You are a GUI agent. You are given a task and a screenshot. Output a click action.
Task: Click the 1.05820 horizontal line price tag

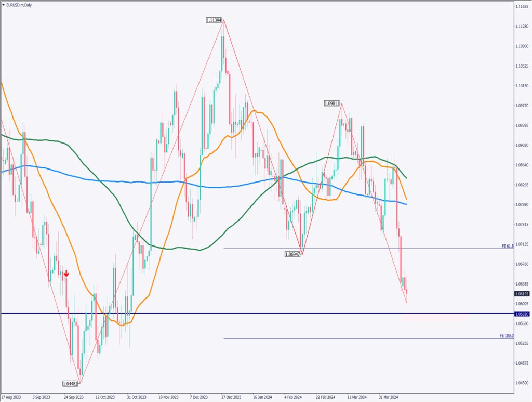(523, 314)
